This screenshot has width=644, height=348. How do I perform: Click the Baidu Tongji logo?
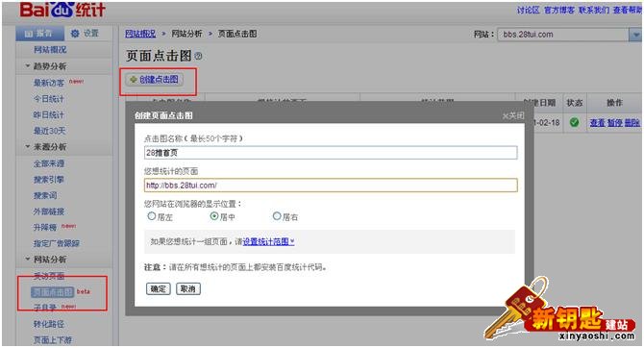tap(62, 10)
